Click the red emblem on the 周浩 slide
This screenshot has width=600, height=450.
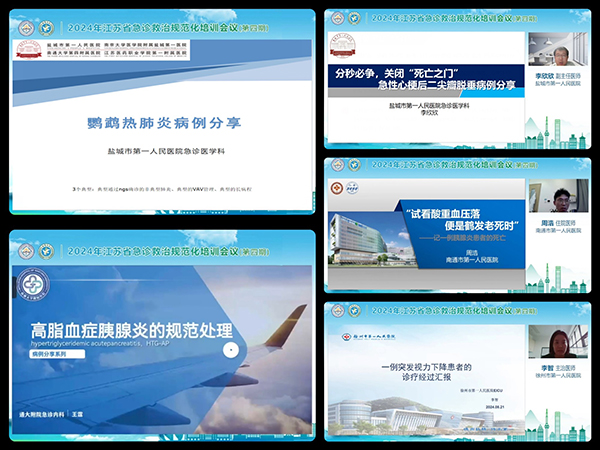pos(339,188)
